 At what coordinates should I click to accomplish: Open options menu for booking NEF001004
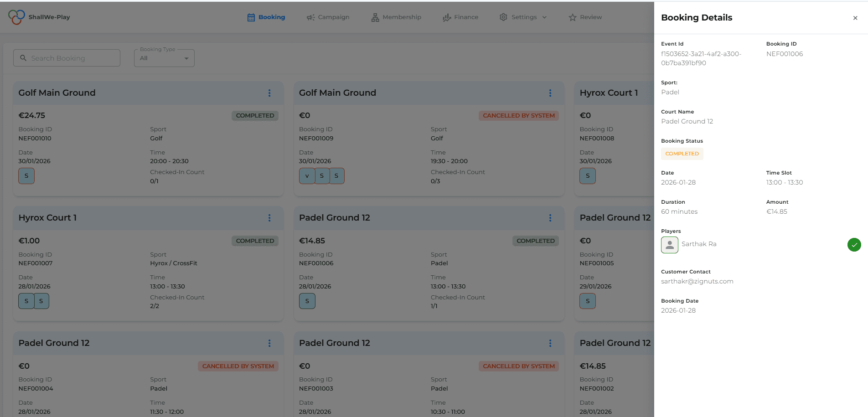point(269,343)
